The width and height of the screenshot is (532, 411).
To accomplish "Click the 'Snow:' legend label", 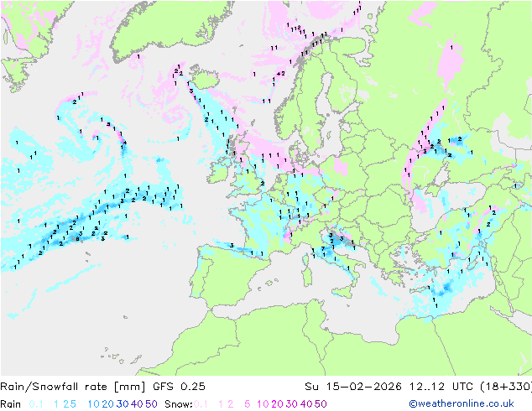I will coord(179,404).
